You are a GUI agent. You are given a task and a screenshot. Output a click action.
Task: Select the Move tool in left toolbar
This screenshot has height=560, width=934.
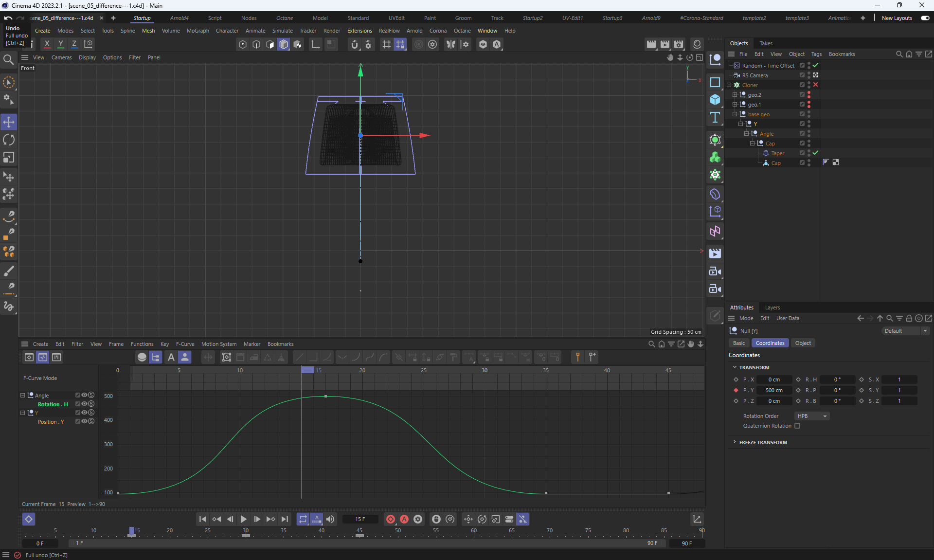[x=9, y=122]
